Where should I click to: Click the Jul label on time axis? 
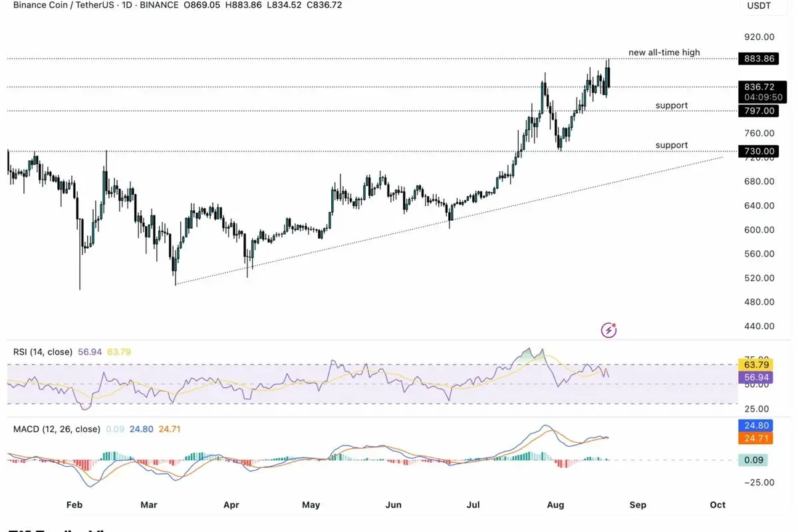[x=473, y=505]
